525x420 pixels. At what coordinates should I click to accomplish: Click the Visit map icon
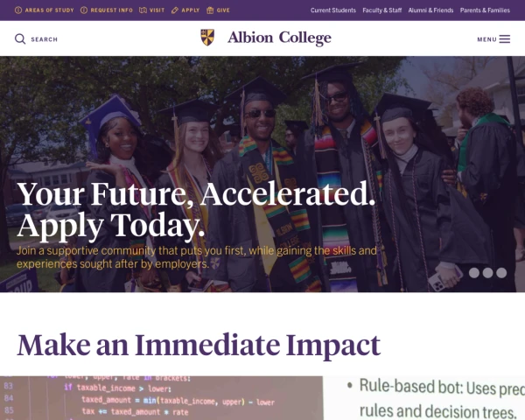tap(143, 10)
